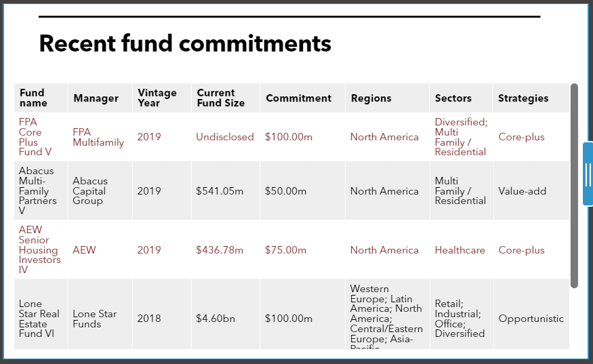
Task: Click Multi Family / Residential in Abacus row
Action: [x=460, y=191]
